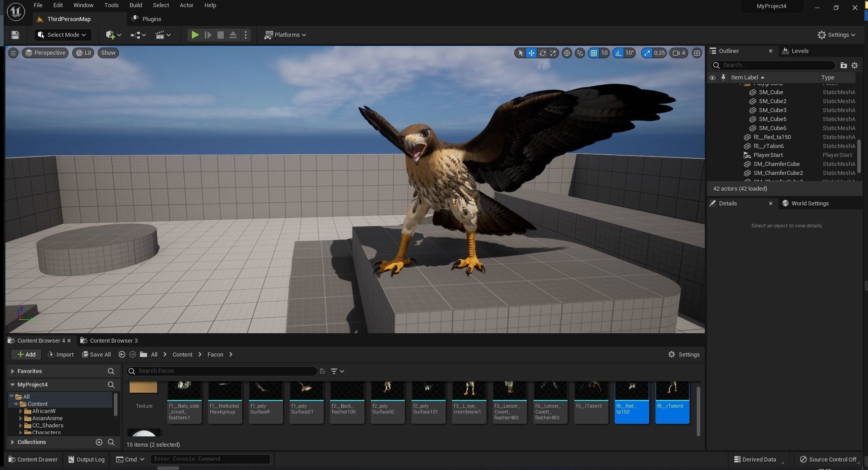Expand the AfricanW folder in tree
This screenshot has width=868, height=470.
(x=21, y=411)
